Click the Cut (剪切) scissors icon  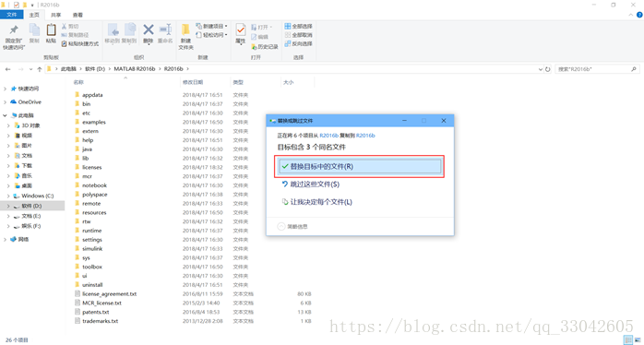click(65, 26)
